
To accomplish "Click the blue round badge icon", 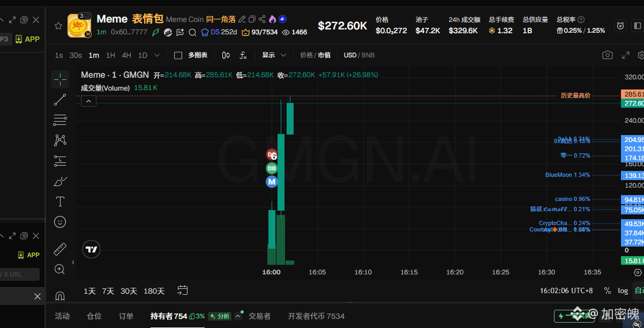I will (x=282, y=19).
